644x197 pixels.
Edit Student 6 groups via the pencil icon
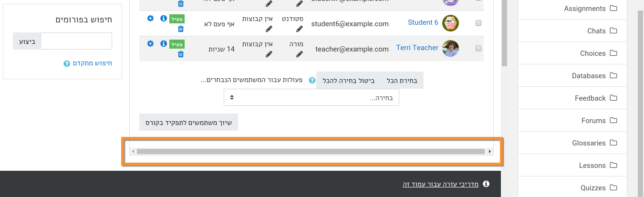click(269, 29)
